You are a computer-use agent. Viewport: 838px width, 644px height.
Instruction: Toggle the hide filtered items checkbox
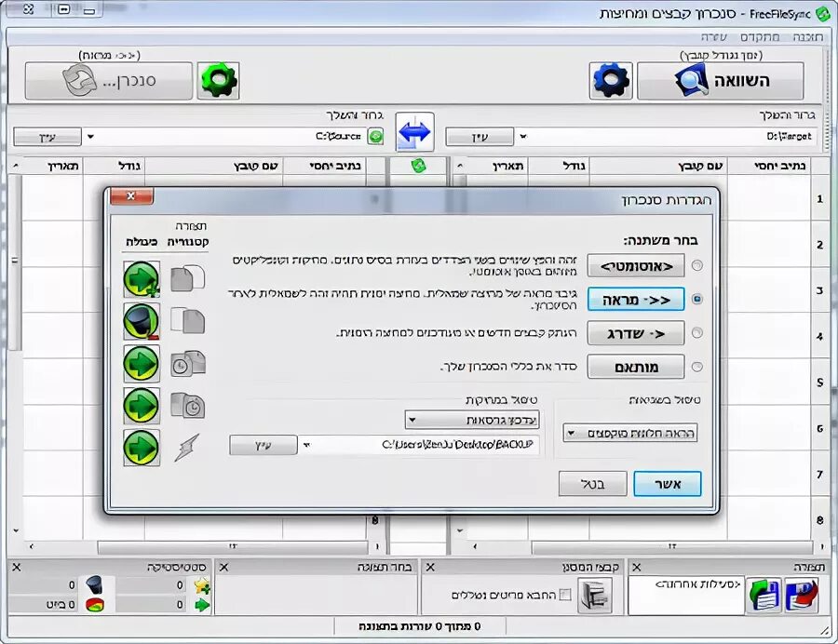[x=565, y=595]
